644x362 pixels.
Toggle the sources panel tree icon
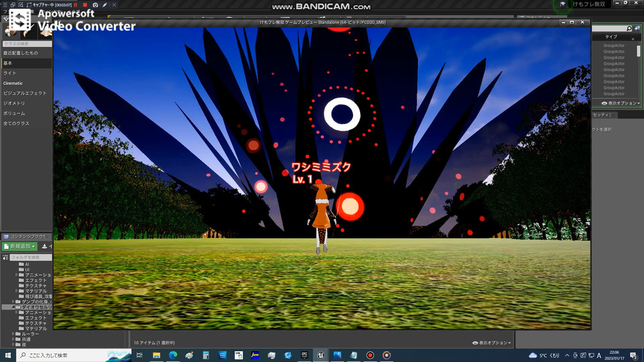pos(5,257)
